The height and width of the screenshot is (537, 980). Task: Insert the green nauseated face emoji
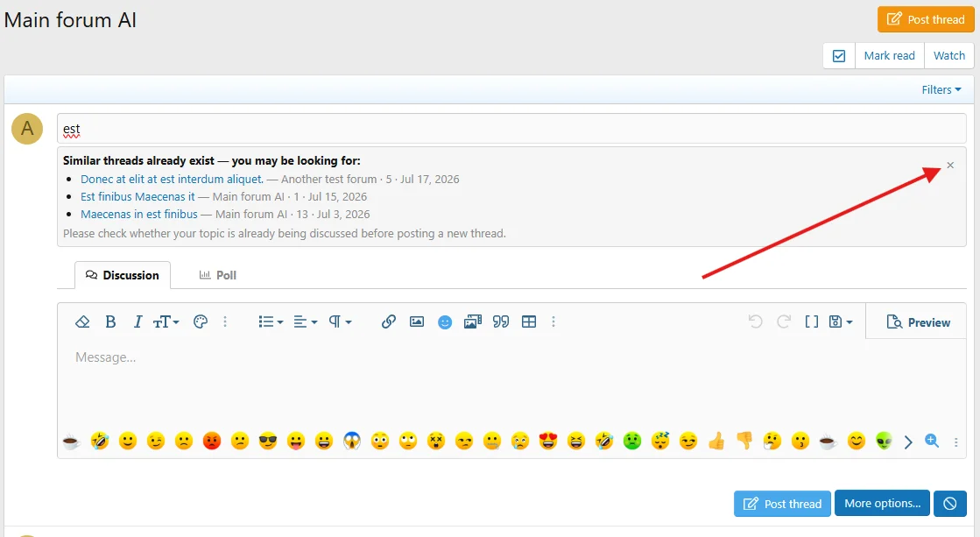point(632,442)
